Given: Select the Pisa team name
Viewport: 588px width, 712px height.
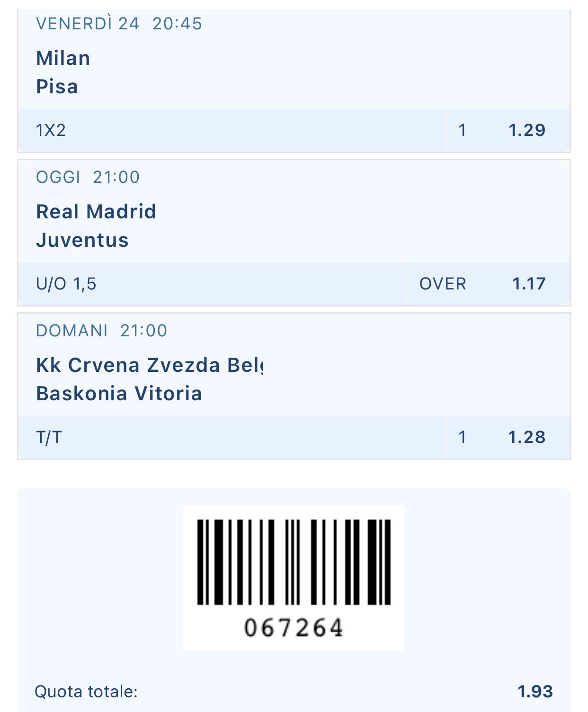Looking at the screenshot, I should pos(57,87).
